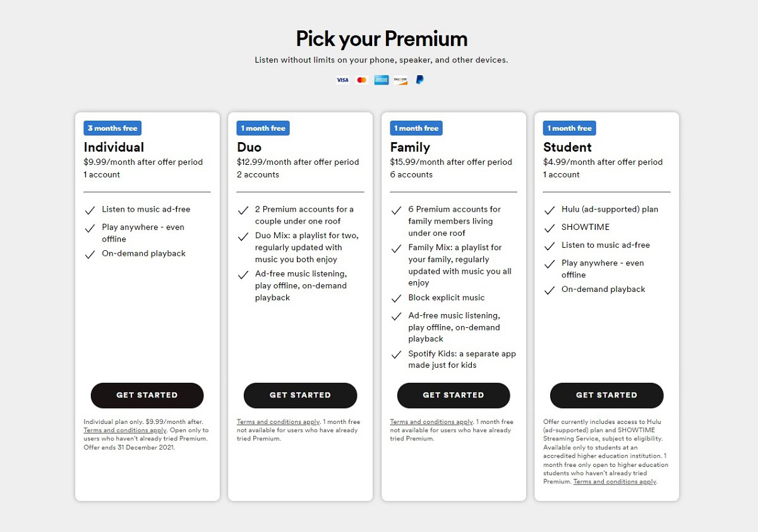Click the Mastercard payment icon
This screenshot has height=532, width=758.
point(361,80)
